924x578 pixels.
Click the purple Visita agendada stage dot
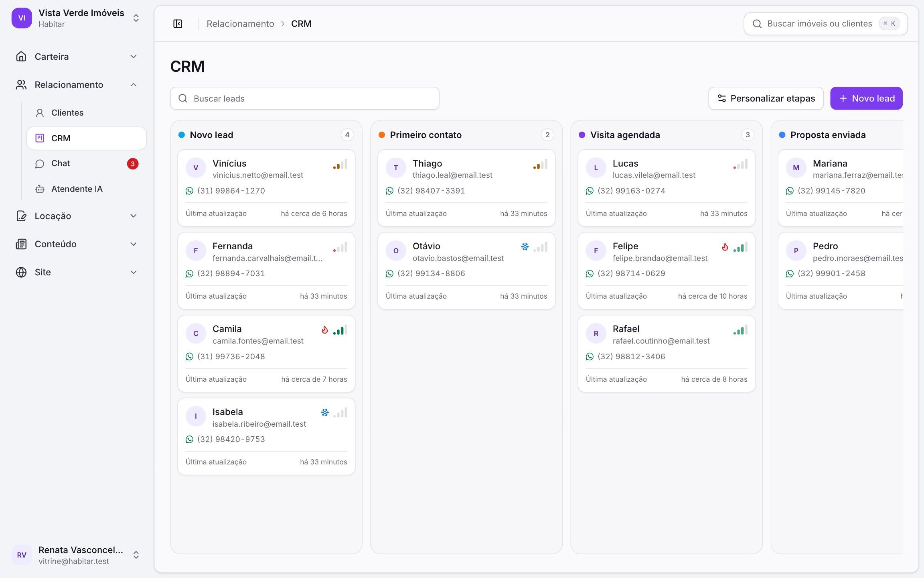tap(582, 135)
